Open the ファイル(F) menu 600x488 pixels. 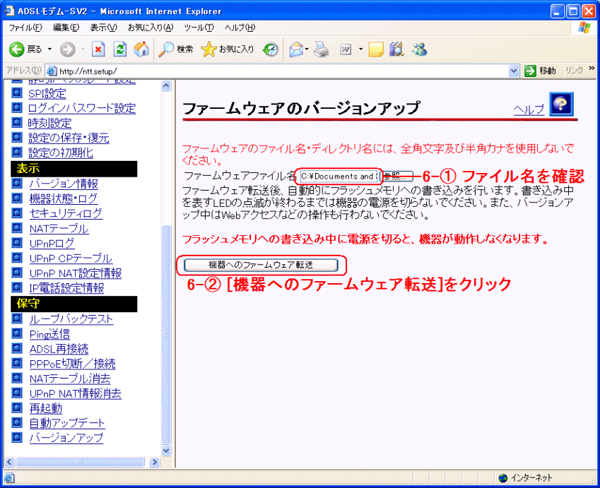[x=25, y=28]
